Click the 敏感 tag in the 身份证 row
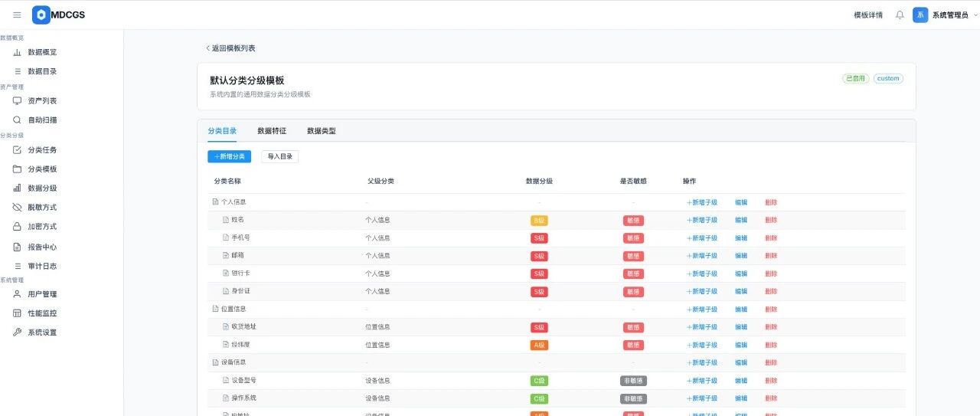Image resolution: width=980 pixels, height=416 pixels. click(x=633, y=291)
